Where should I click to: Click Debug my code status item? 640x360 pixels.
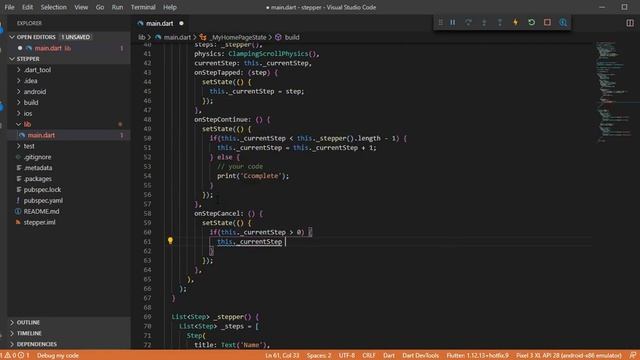58,356
